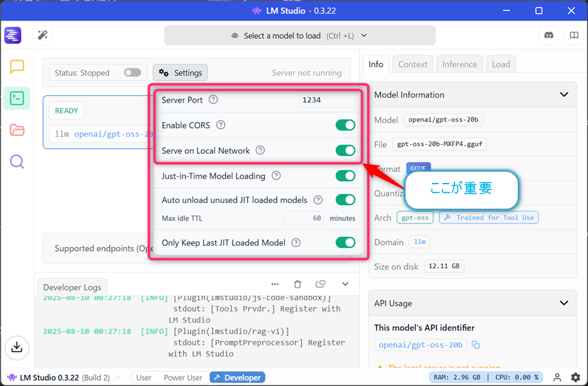Switch to User mode
588x386 pixels.
144,377
